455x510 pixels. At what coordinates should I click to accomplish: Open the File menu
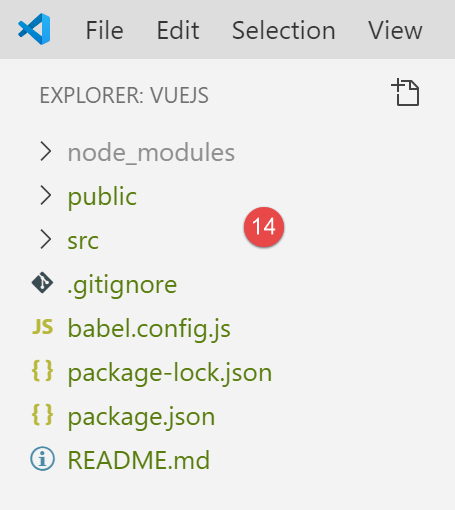(104, 30)
